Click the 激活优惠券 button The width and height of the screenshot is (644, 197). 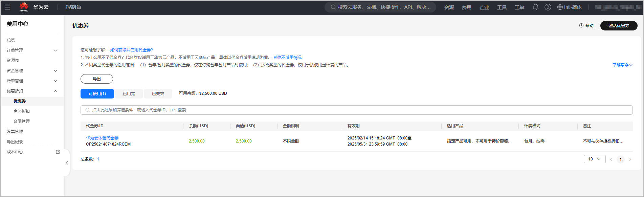click(618, 26)
